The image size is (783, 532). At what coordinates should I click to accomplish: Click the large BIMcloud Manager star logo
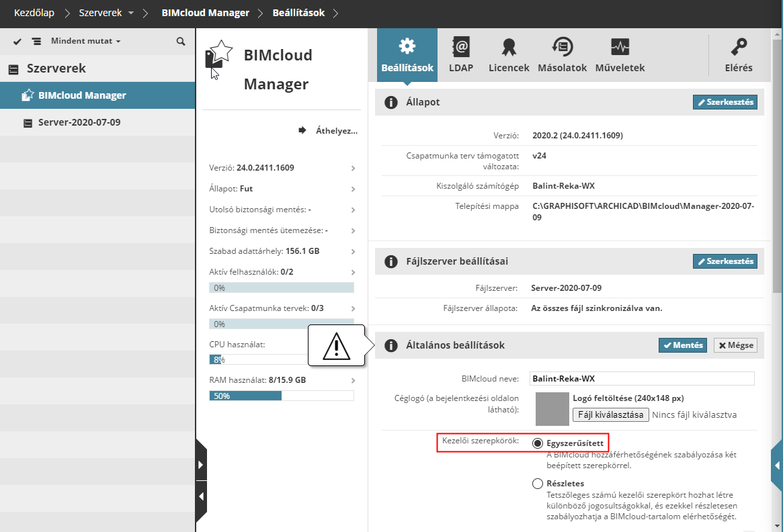tap(219, 54)
